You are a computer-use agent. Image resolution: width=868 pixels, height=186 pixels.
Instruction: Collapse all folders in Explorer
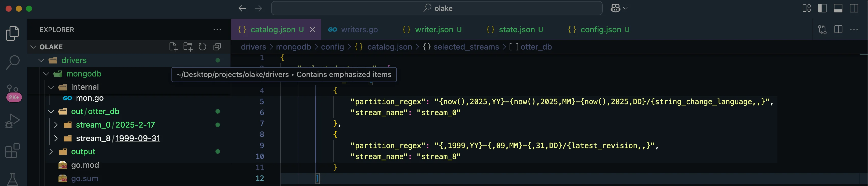pyautogui.click(x=217, y=47)
